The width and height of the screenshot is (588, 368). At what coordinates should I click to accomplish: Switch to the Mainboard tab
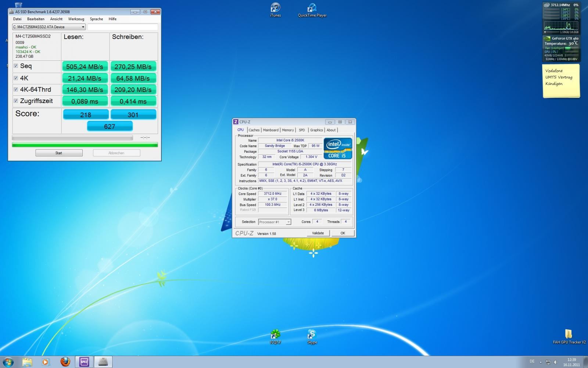click(270, 130)
